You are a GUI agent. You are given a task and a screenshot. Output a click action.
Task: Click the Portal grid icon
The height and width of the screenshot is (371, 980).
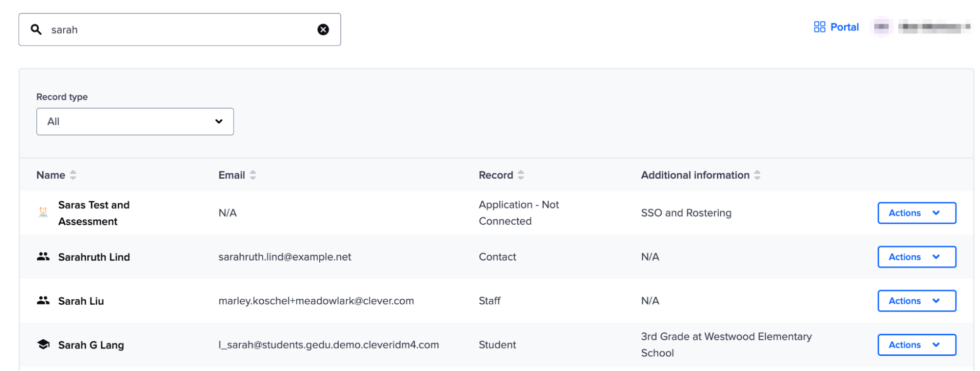coord(819,27)
